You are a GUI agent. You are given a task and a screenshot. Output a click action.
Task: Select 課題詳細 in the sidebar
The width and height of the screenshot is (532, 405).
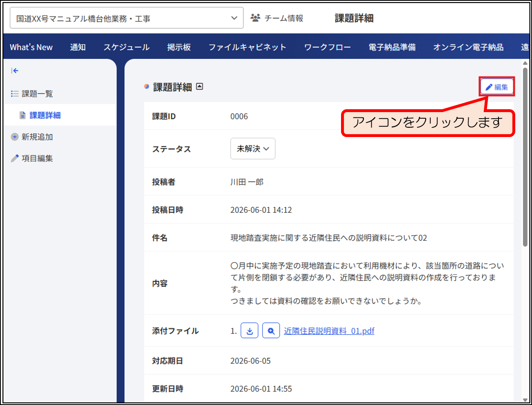tap(45, 115)
